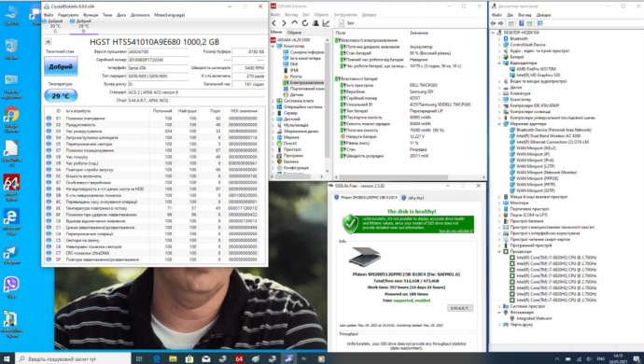Click the AIDA64 report page icon
Screen dimensions: 644x364
coord(341,23)
